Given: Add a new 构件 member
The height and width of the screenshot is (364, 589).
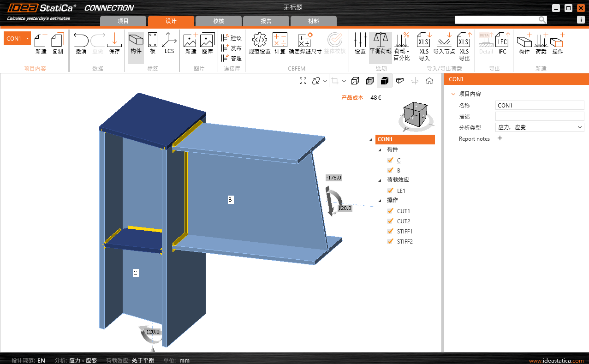Looking at the screenshot, I should point(524,44).
